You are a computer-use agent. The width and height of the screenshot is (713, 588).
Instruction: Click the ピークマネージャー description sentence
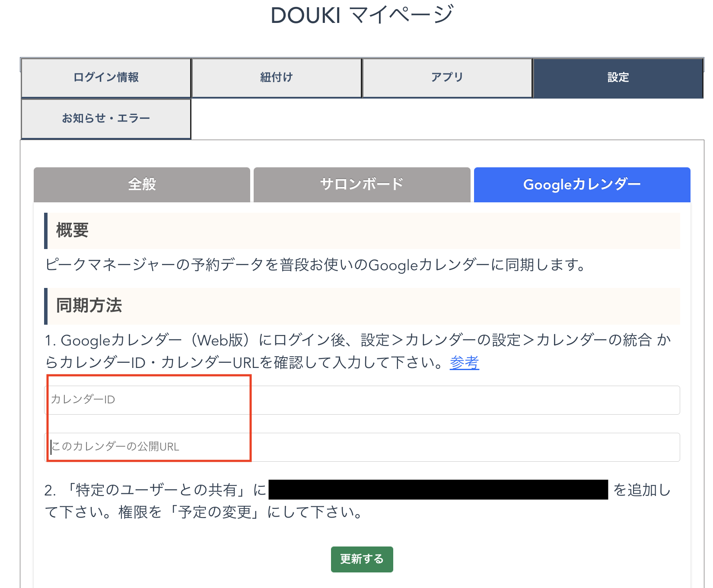(x=315, y=265)
